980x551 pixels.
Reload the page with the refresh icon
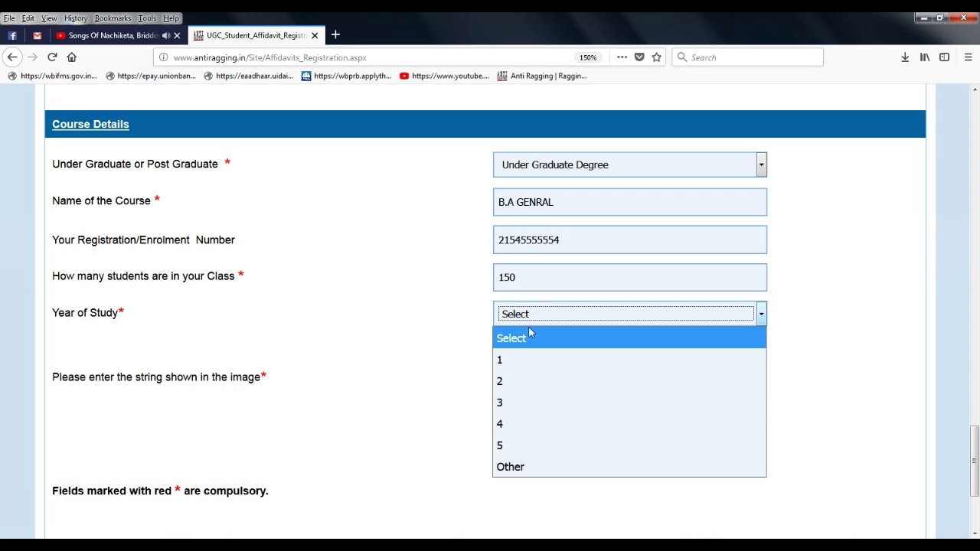(x=52, y=57)
